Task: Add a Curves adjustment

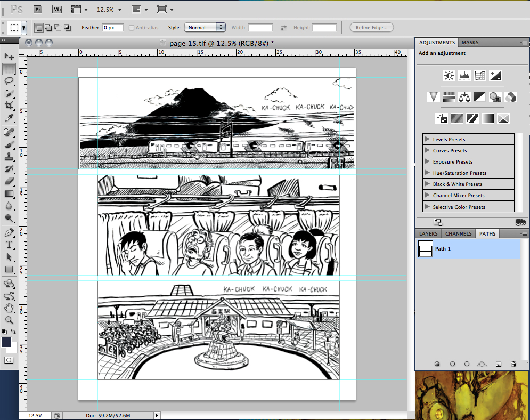Action: pyautogui.click(x=480, y=75)
